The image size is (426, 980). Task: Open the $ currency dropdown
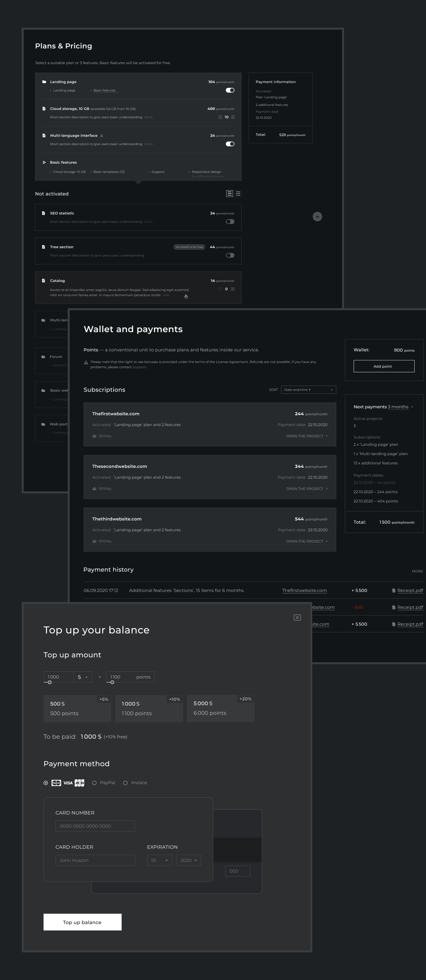pyautogui.click(x=83, y=677)
